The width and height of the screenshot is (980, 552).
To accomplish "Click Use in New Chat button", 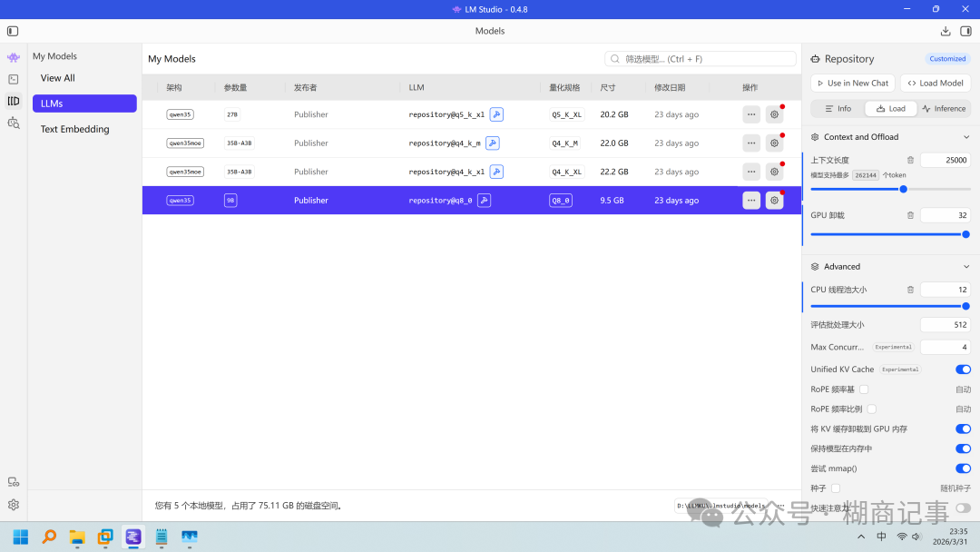I will 852,84.
